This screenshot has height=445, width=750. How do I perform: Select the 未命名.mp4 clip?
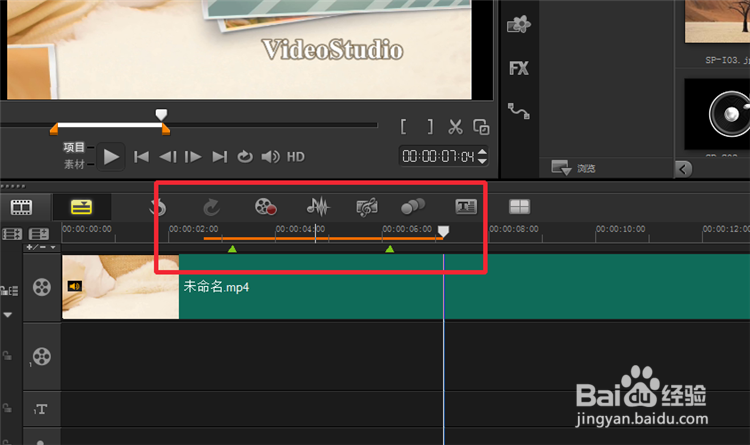(406, 287)
